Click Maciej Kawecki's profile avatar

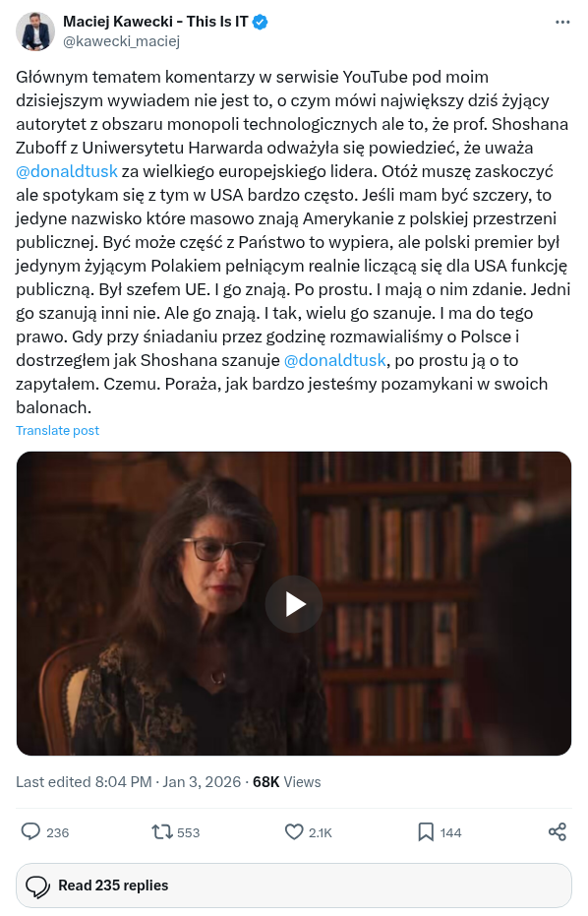(x=35, y=31)
